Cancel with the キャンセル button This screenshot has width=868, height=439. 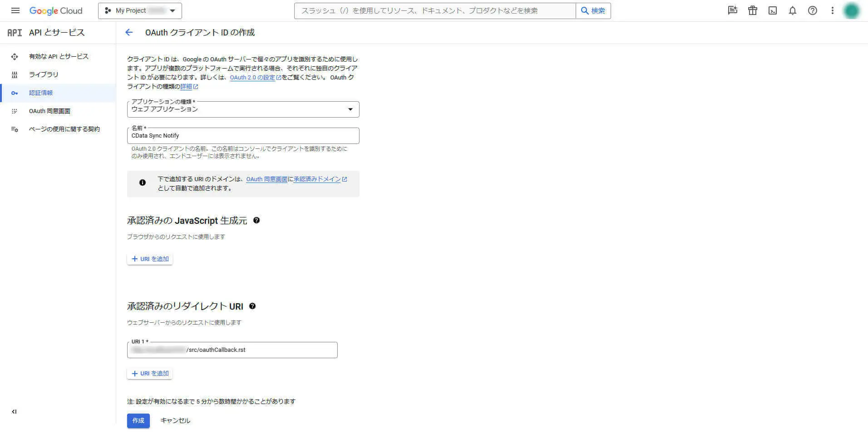pyautogui.click(x=175, y=420)
